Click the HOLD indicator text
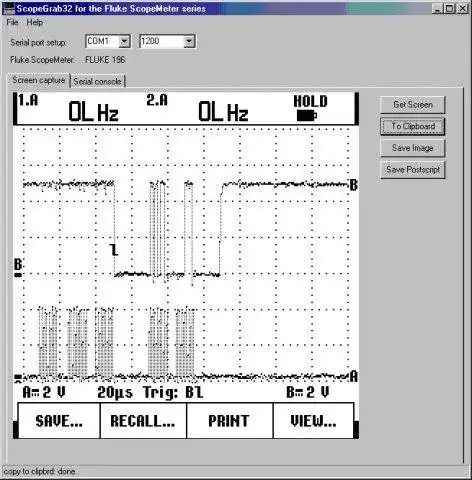This screenshot has width=472, height=480. click(x=311, y=101)
